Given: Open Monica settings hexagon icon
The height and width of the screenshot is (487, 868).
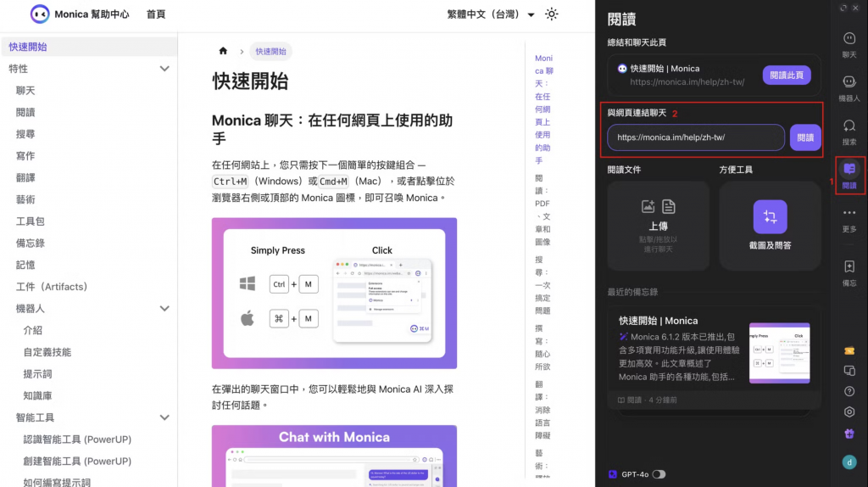Looking at the screenshot, I should 849,411.
